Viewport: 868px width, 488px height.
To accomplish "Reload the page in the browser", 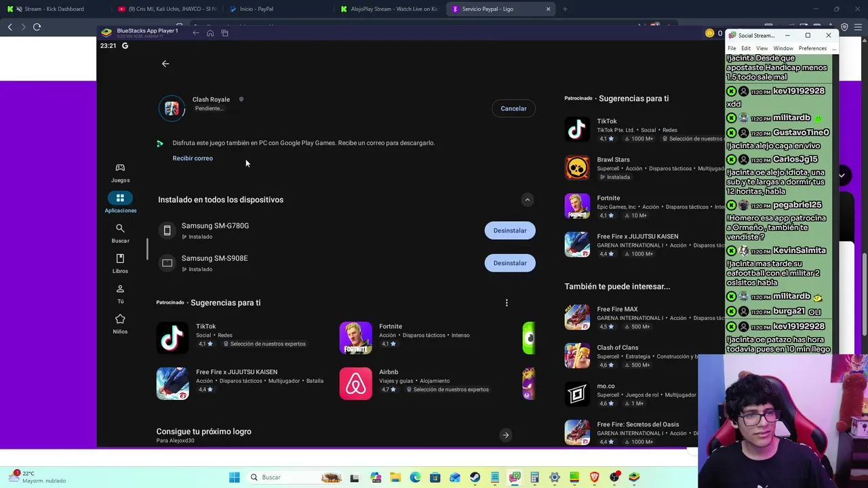I will click(x=37, y=26).
